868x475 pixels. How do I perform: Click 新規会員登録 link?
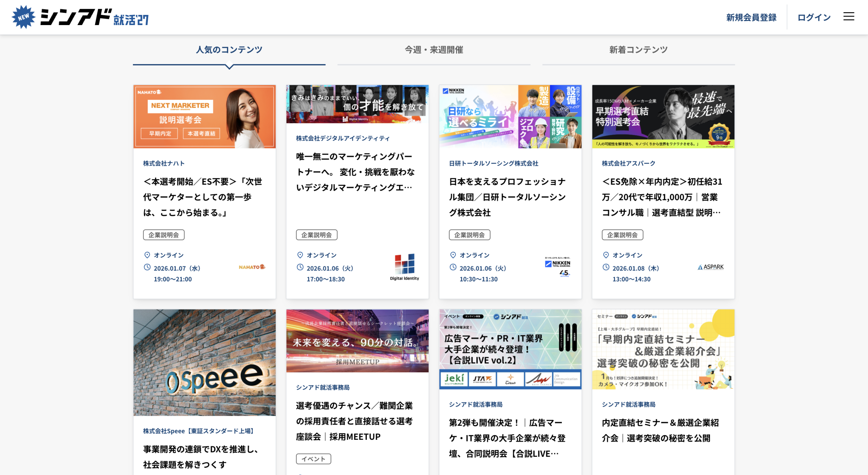pos(751,18)
